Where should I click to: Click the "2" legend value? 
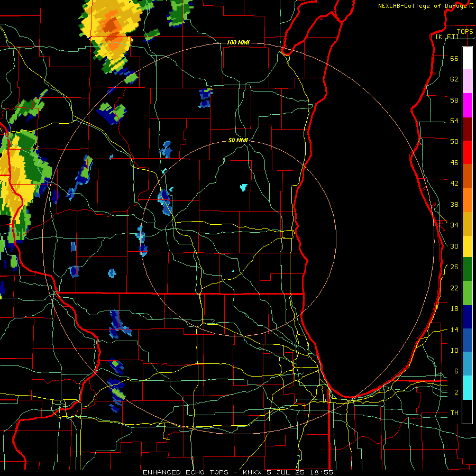coord(456,392)
